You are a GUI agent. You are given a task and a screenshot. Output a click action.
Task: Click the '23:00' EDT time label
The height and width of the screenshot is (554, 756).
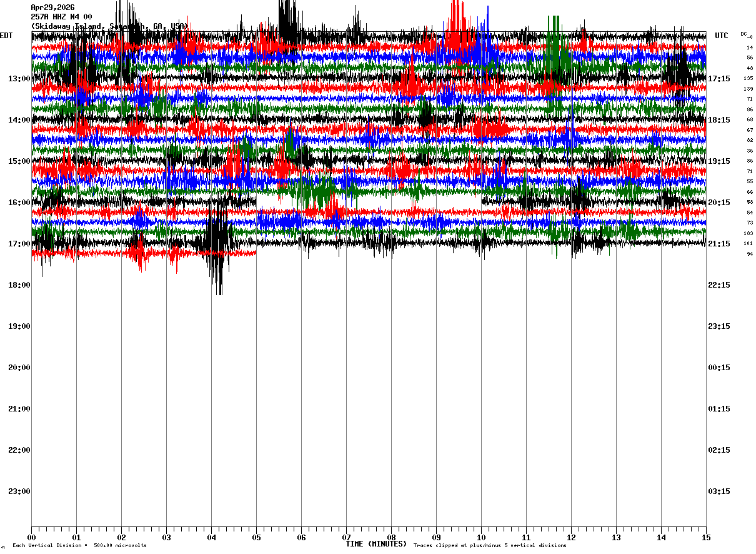(x=19, y=491)
